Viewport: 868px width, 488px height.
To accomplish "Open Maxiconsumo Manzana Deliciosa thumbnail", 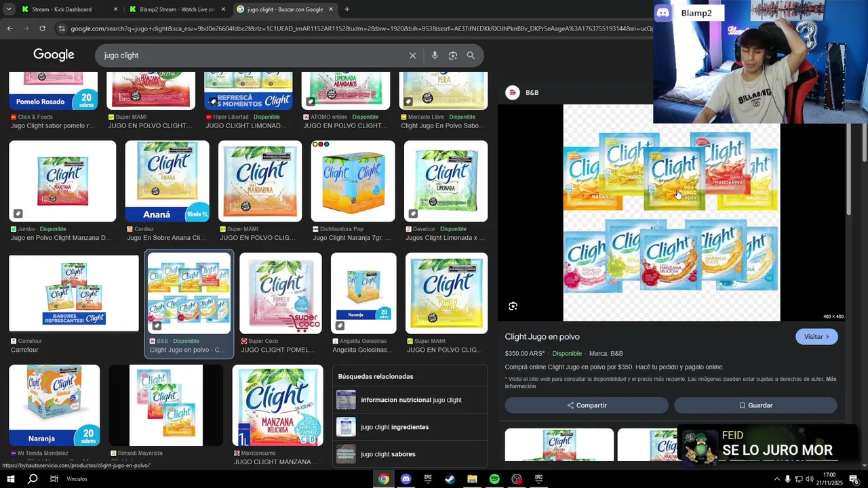I will [278, 405].
